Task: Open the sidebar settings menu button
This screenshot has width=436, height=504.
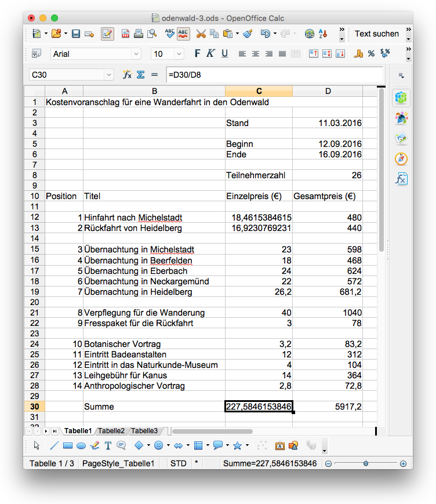Action: 401,75
